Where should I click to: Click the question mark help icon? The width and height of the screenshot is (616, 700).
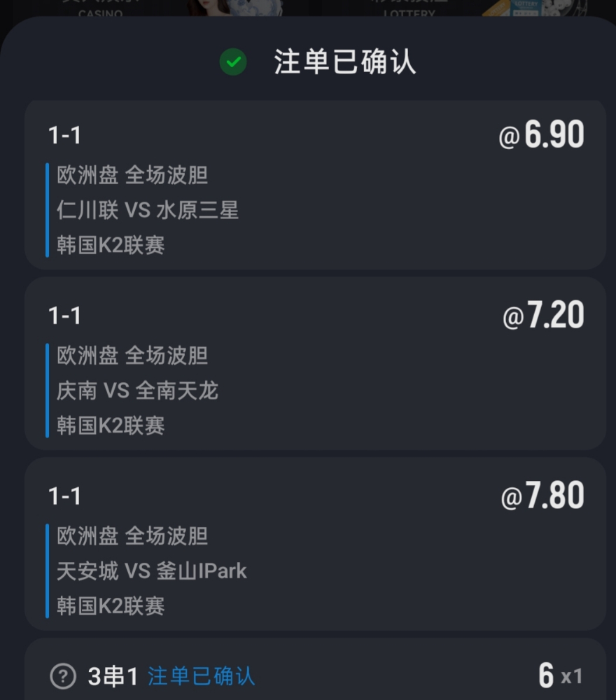(x=63, y=676)
